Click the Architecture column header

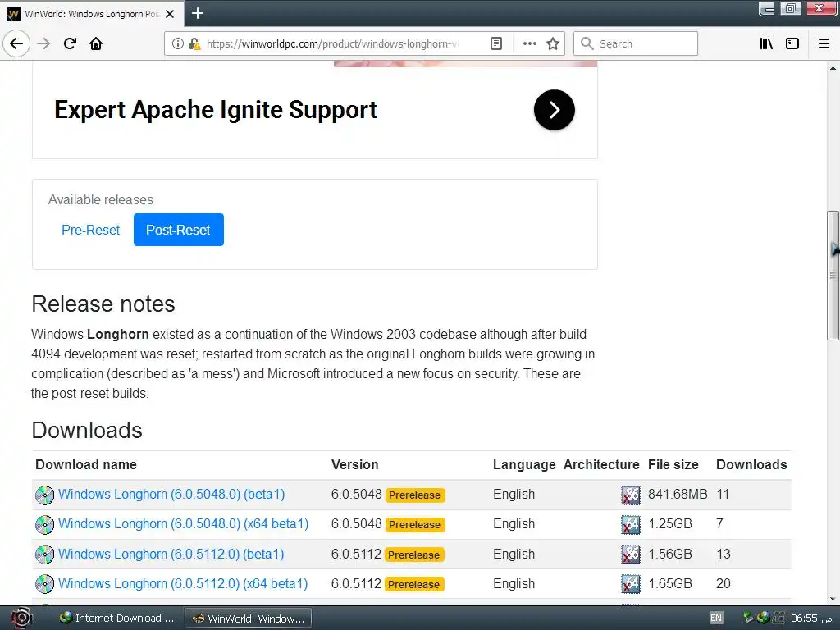pyautogui.click(x=601, y=464)
